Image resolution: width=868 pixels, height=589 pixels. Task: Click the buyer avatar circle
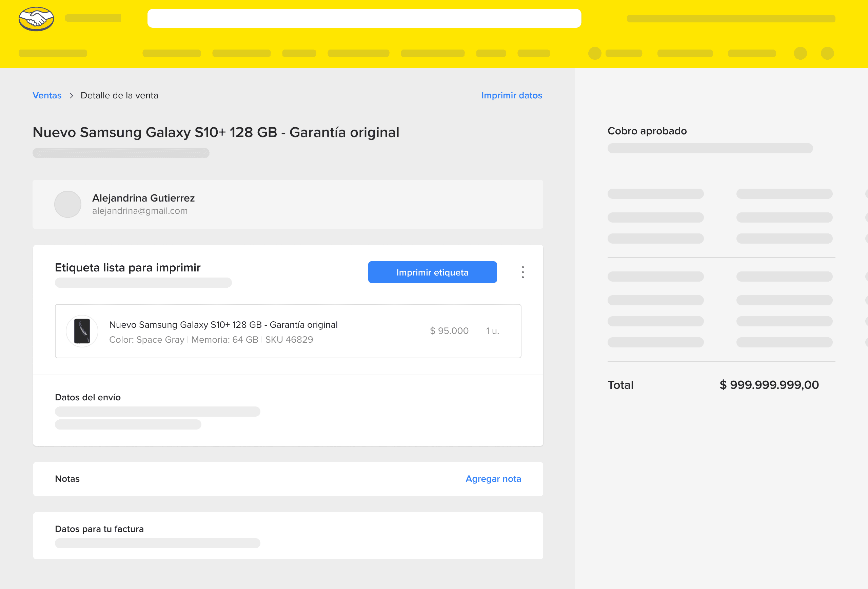pyautogui.click(x=67, y=204)
